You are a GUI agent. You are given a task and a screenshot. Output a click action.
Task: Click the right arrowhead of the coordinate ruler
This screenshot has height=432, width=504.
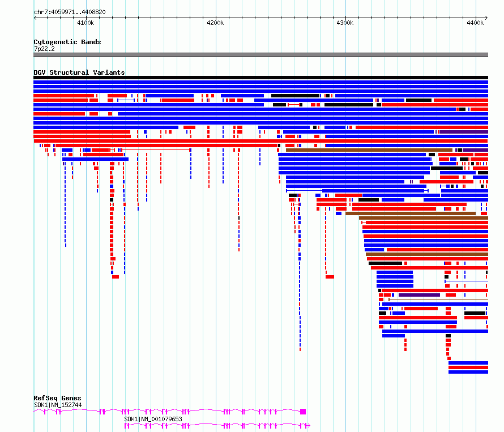tap(486, 18)
